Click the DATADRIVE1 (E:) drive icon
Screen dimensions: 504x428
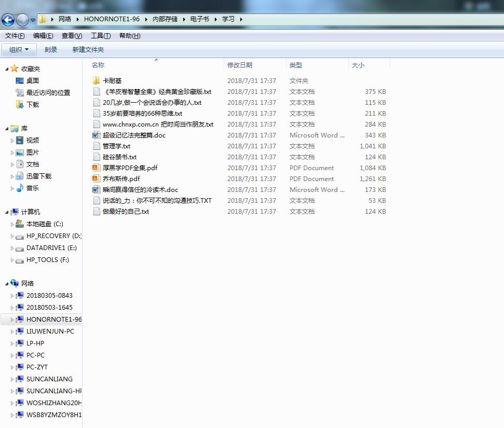click(x=20, y=248)
